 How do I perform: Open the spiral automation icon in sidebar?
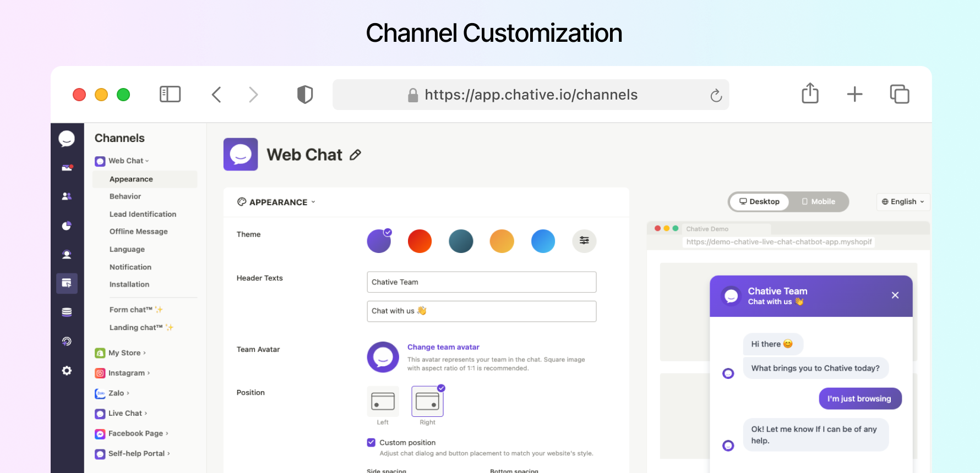pyautogui.click(x=67, y=341)
